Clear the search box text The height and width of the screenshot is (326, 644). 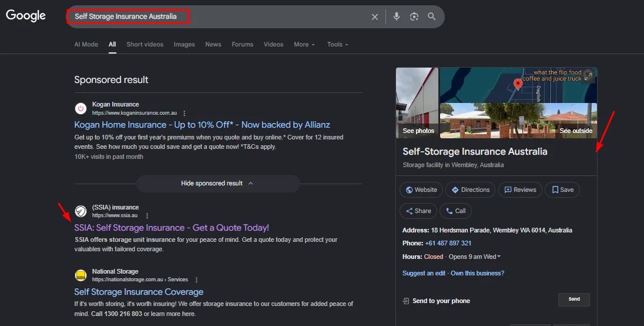375,17
